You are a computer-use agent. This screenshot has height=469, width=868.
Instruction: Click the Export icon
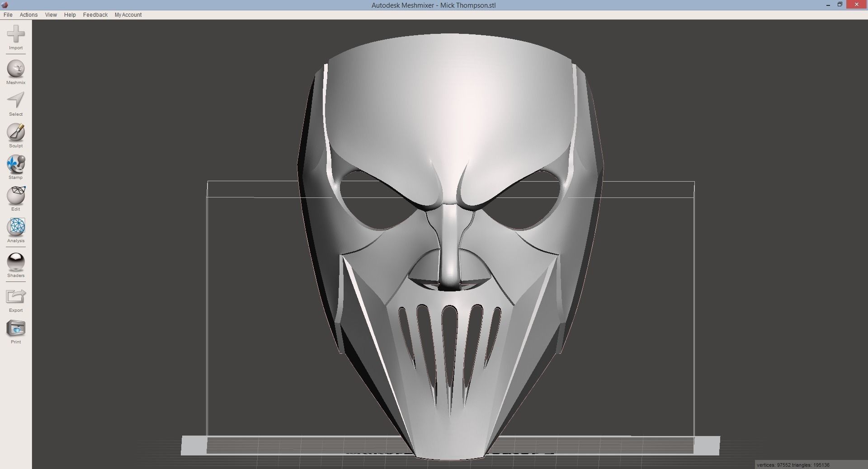click(x=16, y=297)
